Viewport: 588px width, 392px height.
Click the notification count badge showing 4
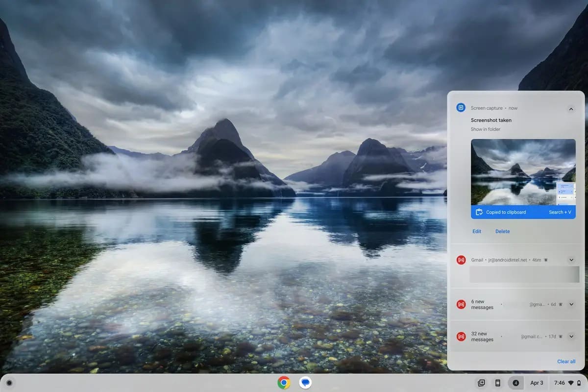[515, 383]
